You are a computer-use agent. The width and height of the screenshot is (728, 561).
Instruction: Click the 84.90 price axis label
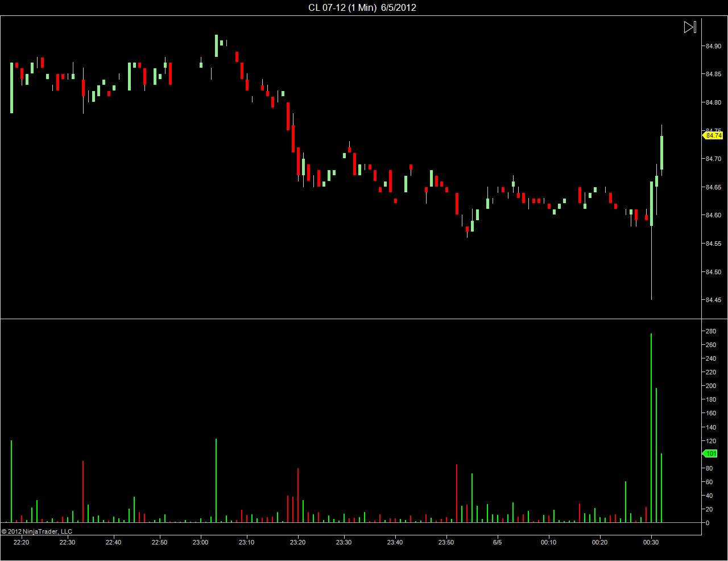pos(713,46)
